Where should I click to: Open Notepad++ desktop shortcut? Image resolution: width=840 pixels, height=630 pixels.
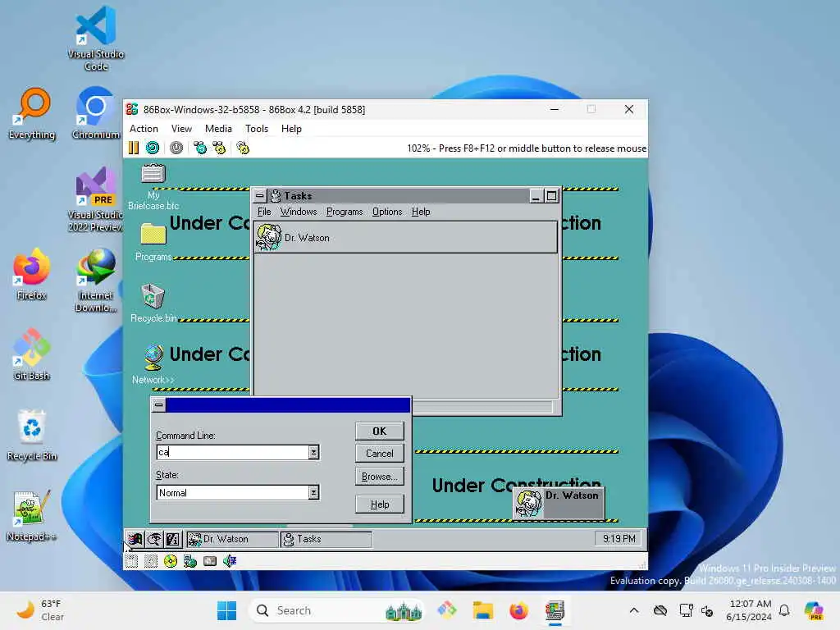point(32,515)
